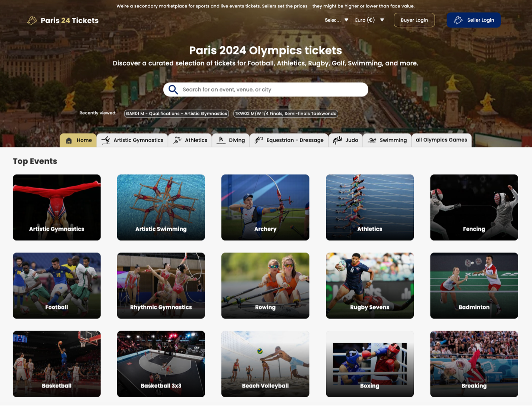Click the diving board icon beside Diving
Viewport: 532px width, 407px height.
click(221, 140)
